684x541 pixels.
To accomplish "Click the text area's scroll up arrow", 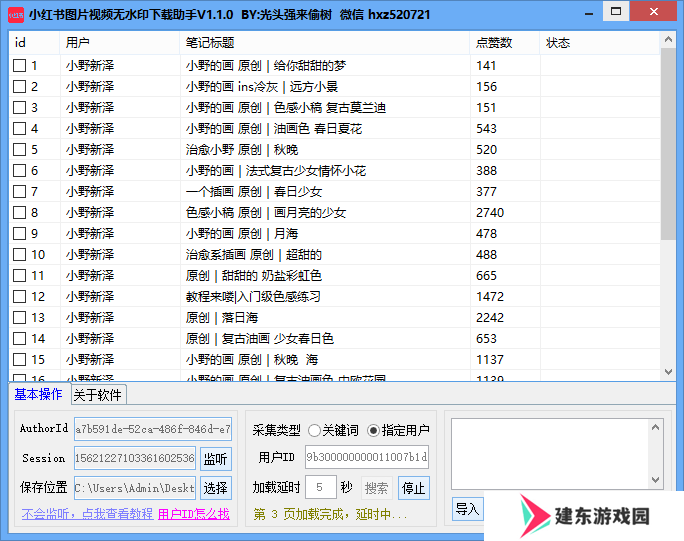I will click(655, 427).
